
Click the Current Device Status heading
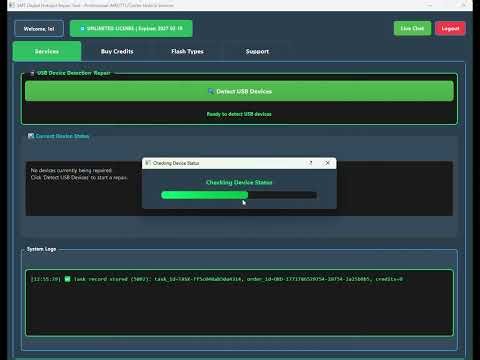click(62, 136)
